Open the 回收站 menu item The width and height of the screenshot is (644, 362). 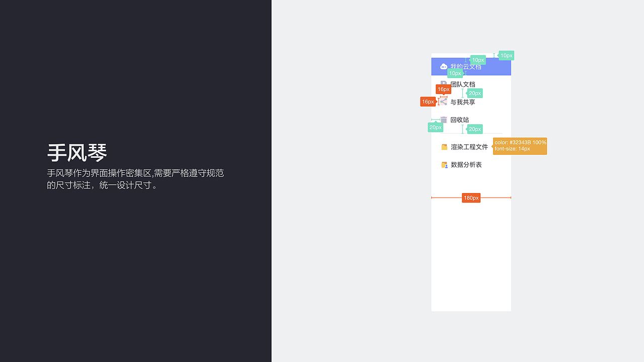pyautogui.click(x=471, y=120)
